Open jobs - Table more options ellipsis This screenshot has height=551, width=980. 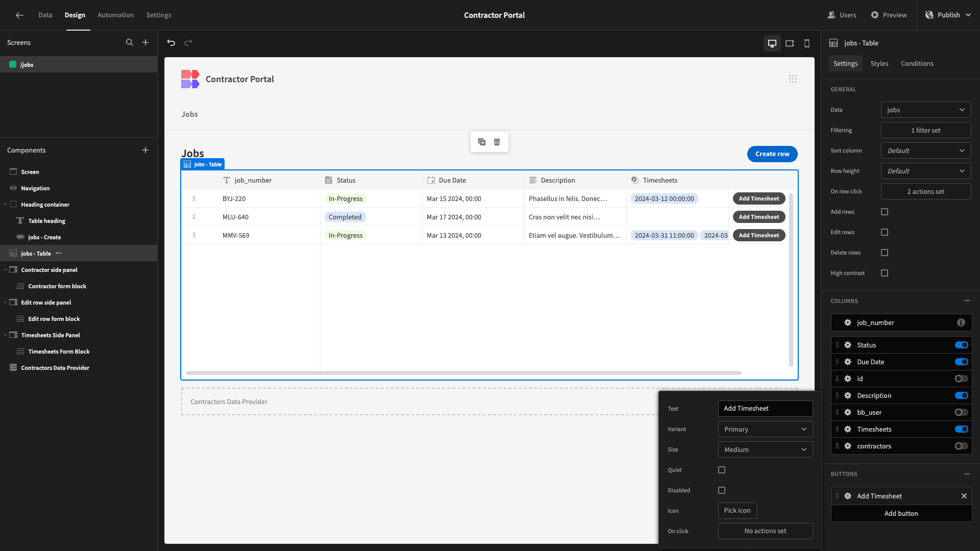coord(59,254)
